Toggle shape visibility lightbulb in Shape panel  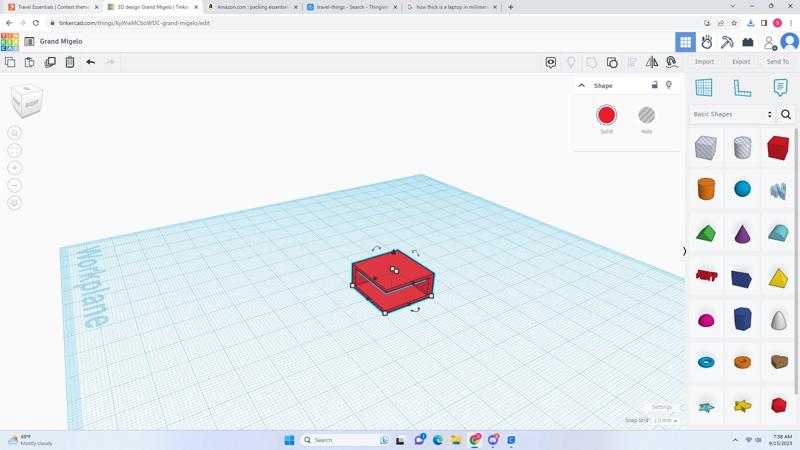pos(669,85)
